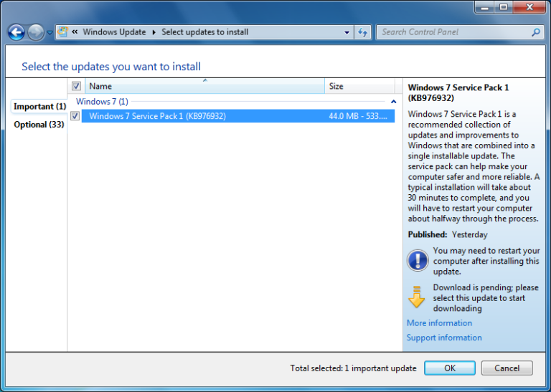Toggle the select-all checkbox in header
551x392 pixels.
76,86
